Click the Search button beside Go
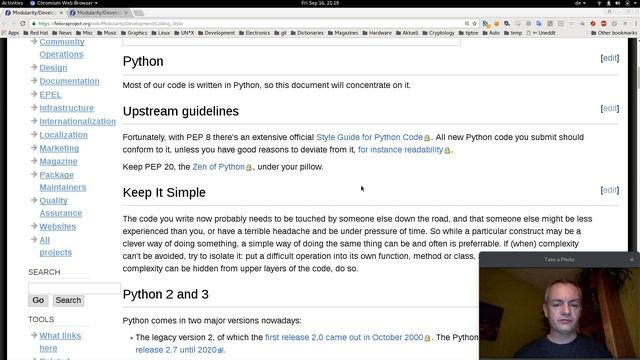 pos(68,300)
